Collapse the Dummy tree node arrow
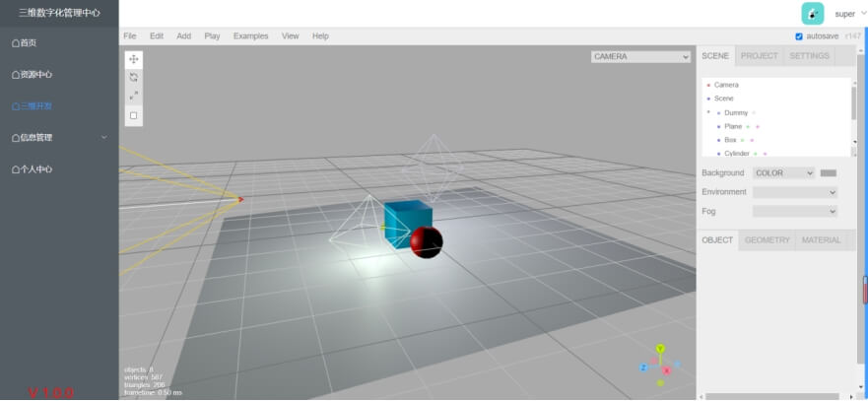This screenshot has width=868, height=401. [x=708, y=112]
